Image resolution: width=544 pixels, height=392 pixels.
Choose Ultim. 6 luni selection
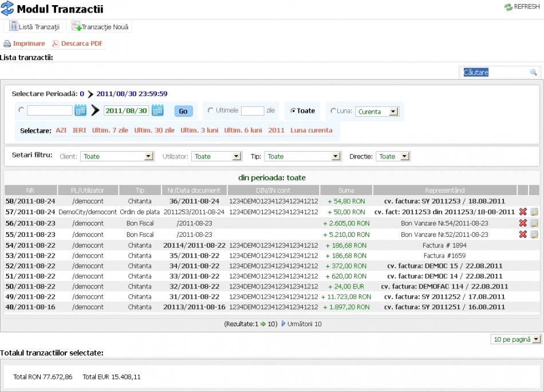click(243, 130)
